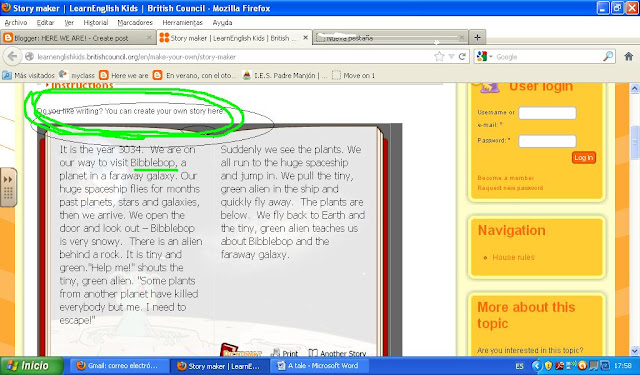
Task: Open the URL history dropdown arrow
Action: click(451, 57)
